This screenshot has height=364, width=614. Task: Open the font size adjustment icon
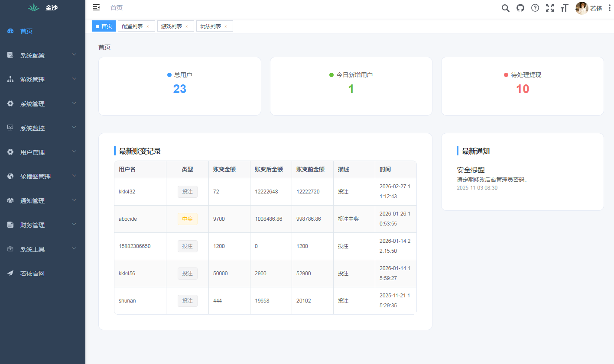pyautogui.click(x=564, y=8)
